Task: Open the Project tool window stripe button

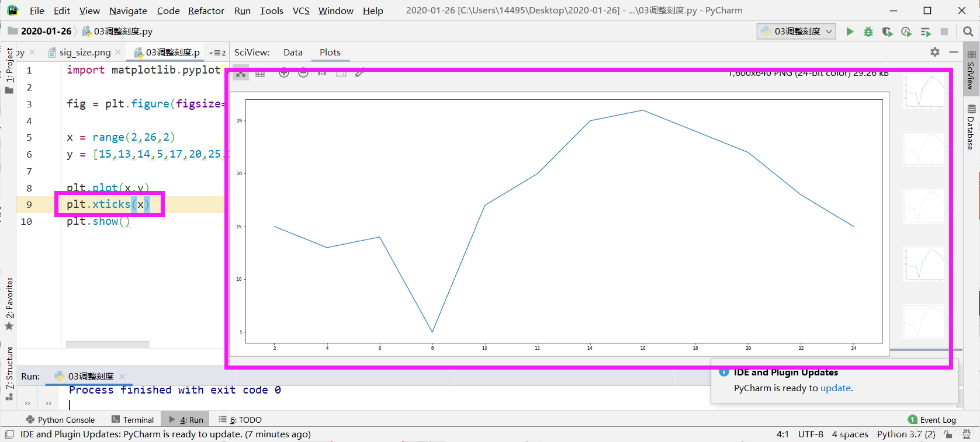Action: pyautogui.click(x=9, y=70)
